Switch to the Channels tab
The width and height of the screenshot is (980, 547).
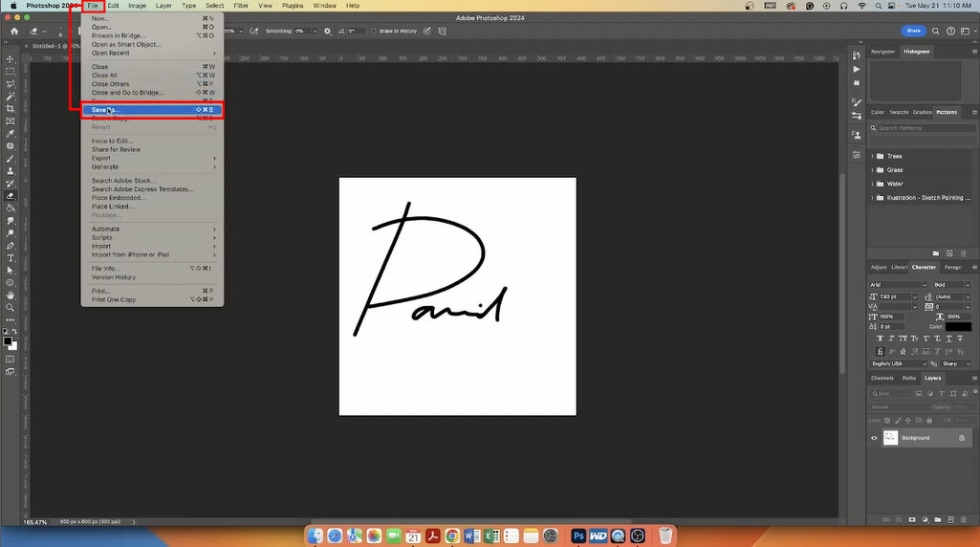[882, 378]
